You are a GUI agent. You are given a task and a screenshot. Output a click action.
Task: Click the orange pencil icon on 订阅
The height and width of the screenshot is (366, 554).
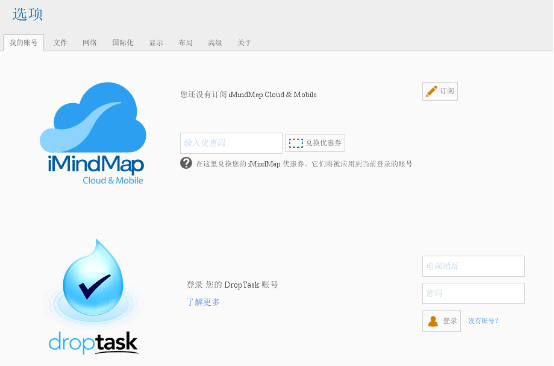[431, 92]
